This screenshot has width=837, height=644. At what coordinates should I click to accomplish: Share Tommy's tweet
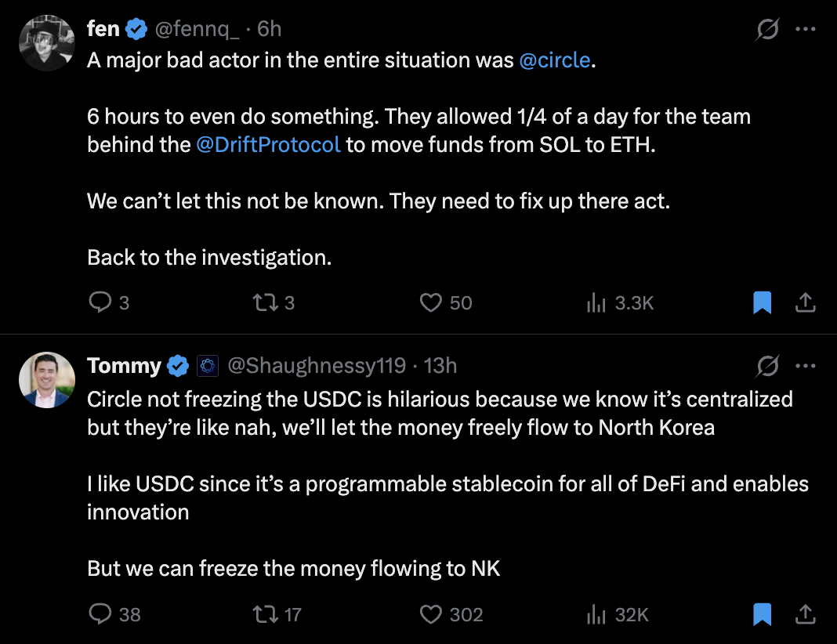click(806, 614)
